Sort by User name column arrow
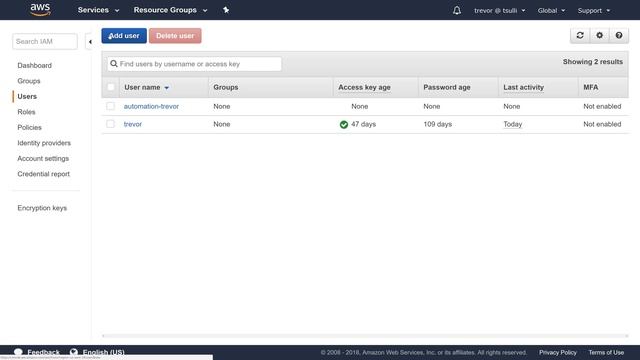The height and width of the screenshot is (360, 640). click(167, 88)
